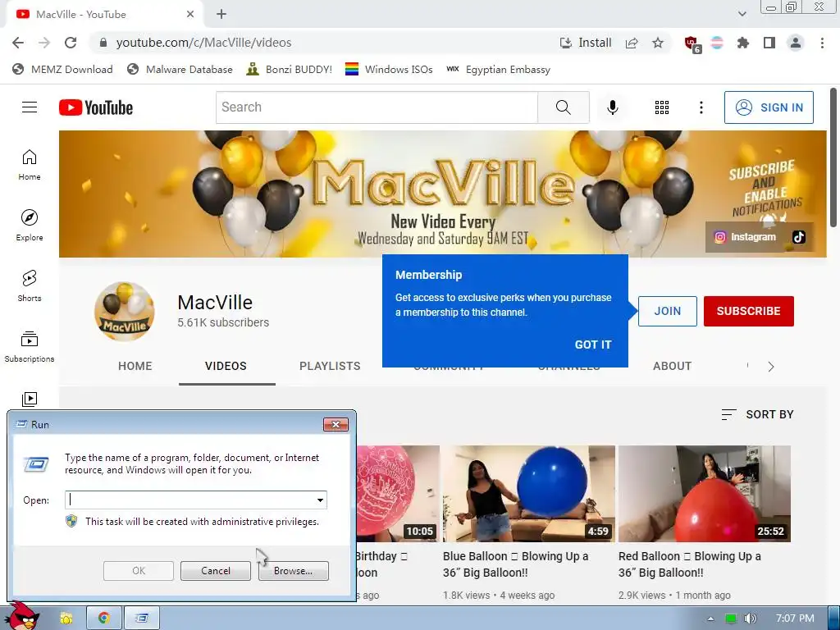Open YouTube settings three-dot menu
Screen dimensions: 840x630
tap(701, 107)
